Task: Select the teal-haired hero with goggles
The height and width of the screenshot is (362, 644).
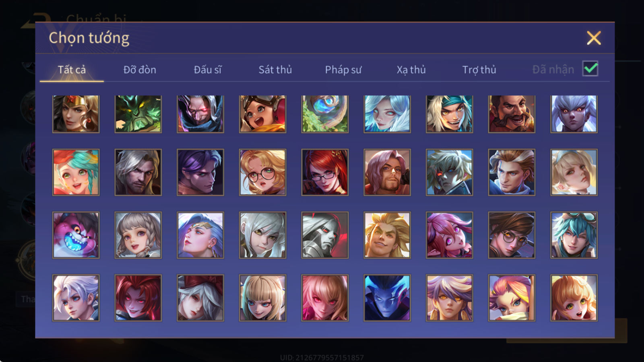Action: (x=574, y=235)
